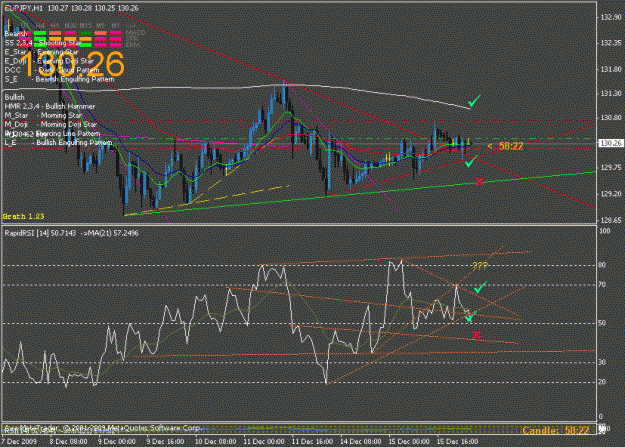
Task: Click the sMA(21) 57.2496 label
Action: [110, 233]
